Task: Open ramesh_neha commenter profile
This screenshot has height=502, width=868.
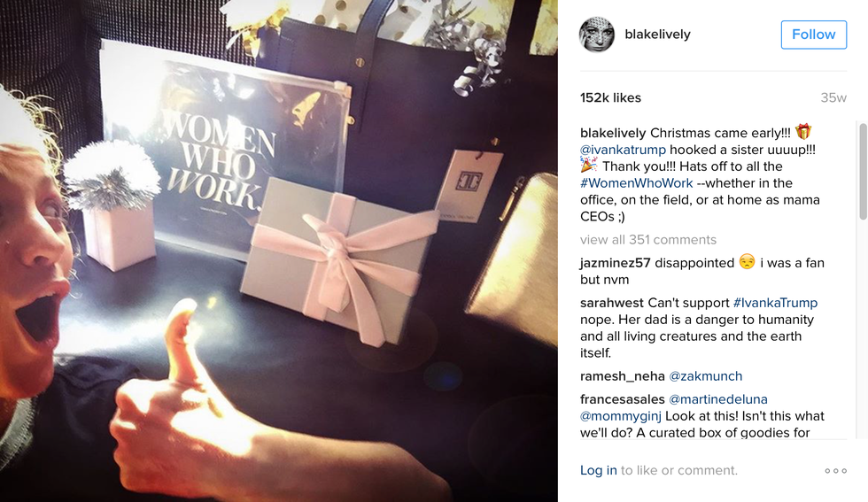Action: pos(622,376)
